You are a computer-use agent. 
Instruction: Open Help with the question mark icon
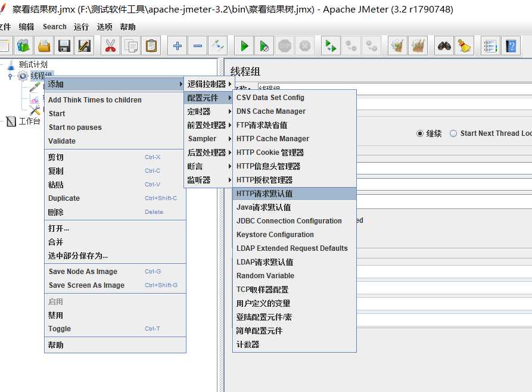(x=511, y=46)
